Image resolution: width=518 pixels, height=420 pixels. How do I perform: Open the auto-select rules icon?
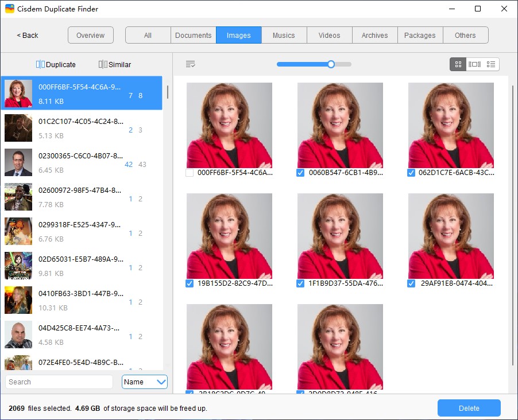pos(191,64)
